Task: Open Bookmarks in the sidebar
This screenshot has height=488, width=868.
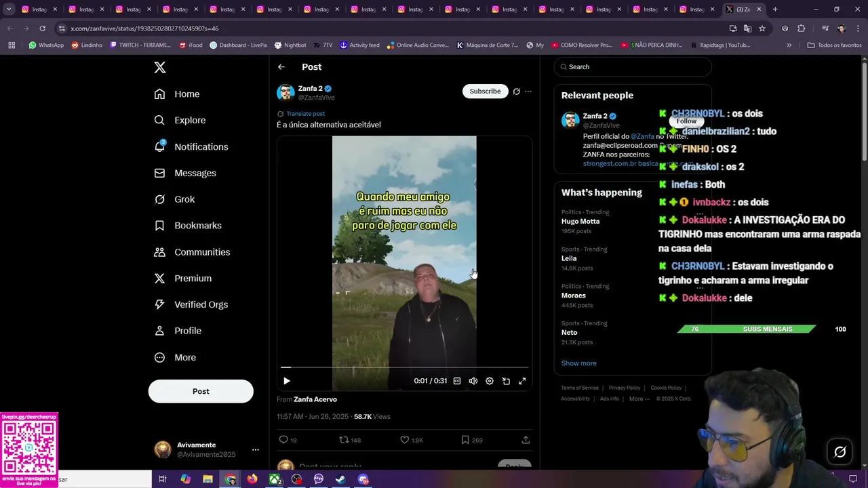Action: click(x=187, y=226)
